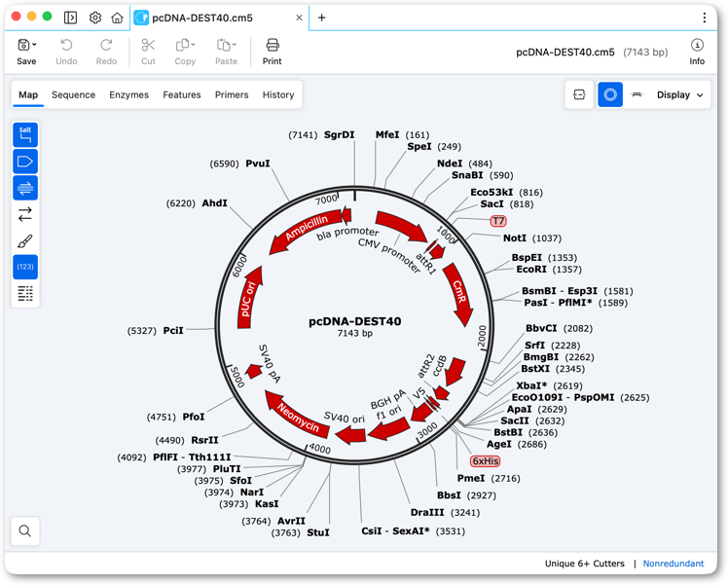Screen dimensions: 728x585
Task: Open the magnifier search button
Action: [25, 530]
